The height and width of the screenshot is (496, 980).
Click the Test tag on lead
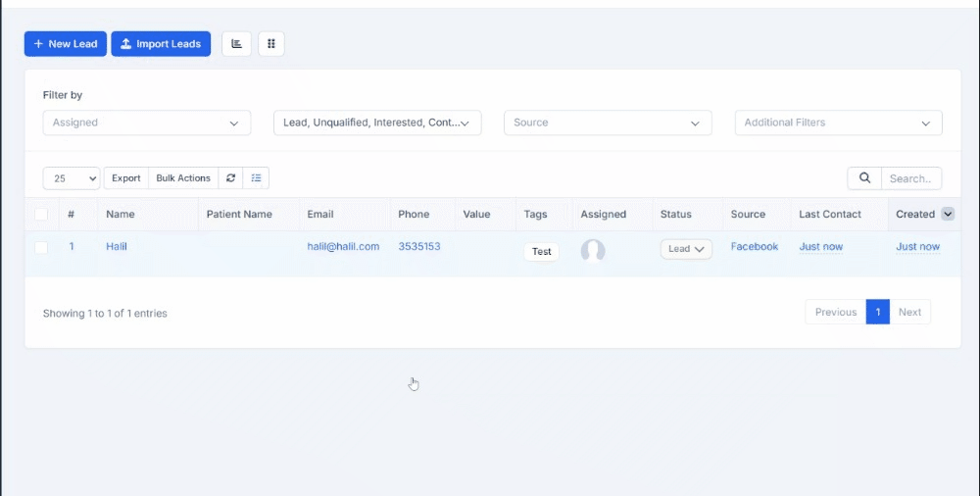tap(541, 252)
